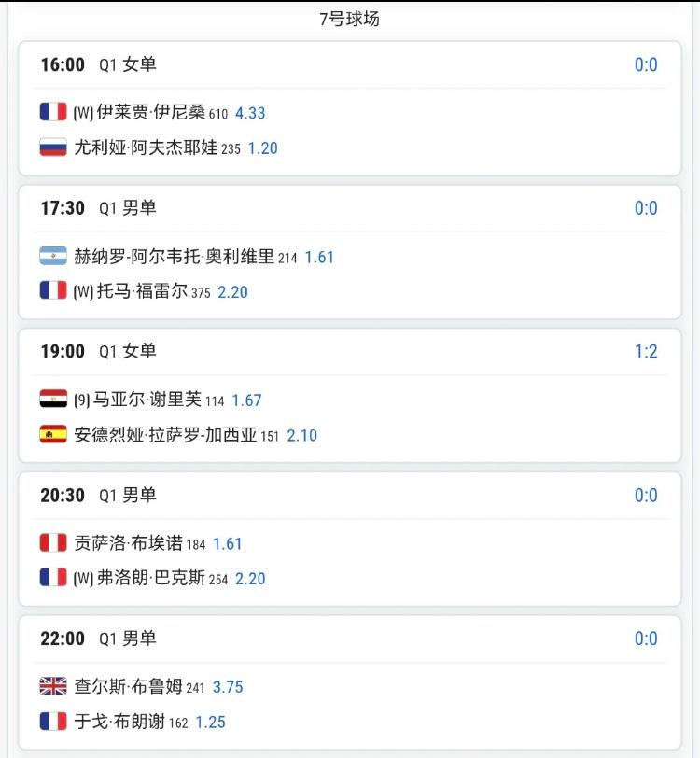This screenshot has height=758, width=700.
Task: Open player 尤利娅·阿夫杰耶娃
Action: pos(146,147)
